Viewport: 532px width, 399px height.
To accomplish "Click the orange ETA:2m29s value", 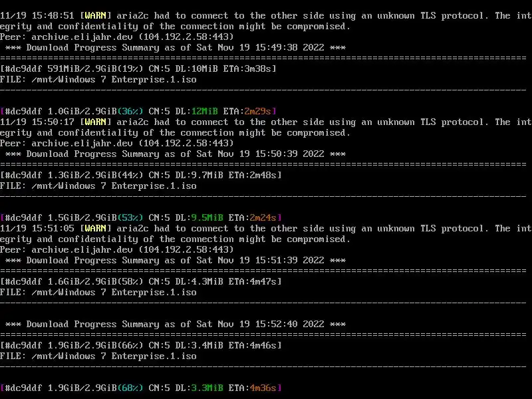I will pyautogui.click(x=247, y=111).
